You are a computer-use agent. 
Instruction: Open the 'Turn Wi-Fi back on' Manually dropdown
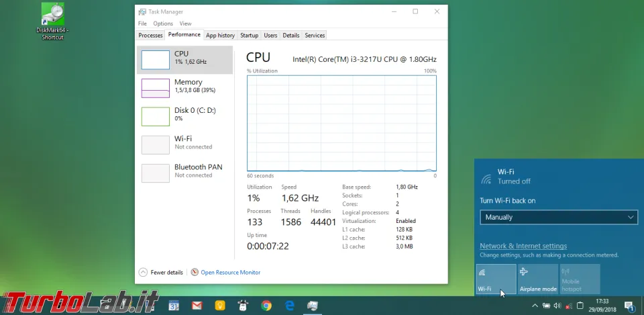tap(558, 217)
